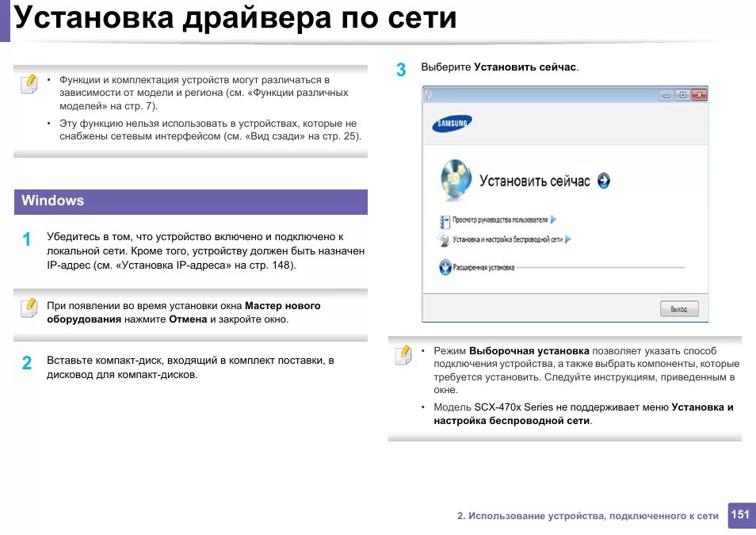Expand the Расширенная установка section
The height and width of the screenshot is (535, 756).
[x=483, y=267]
